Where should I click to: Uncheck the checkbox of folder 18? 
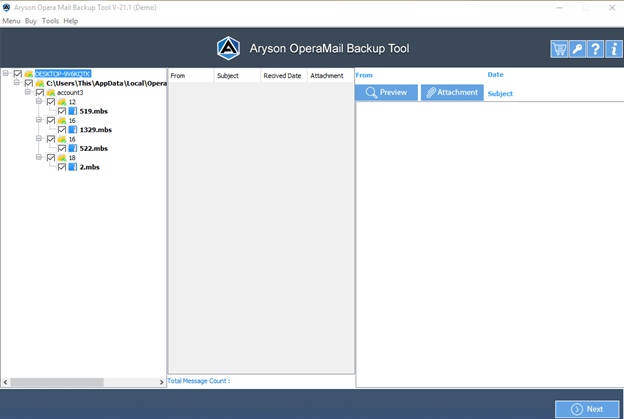51,158
